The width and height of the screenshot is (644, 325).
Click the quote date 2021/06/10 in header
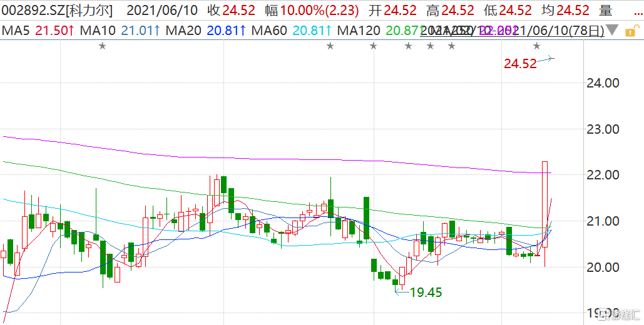click(x=162, y=10)
